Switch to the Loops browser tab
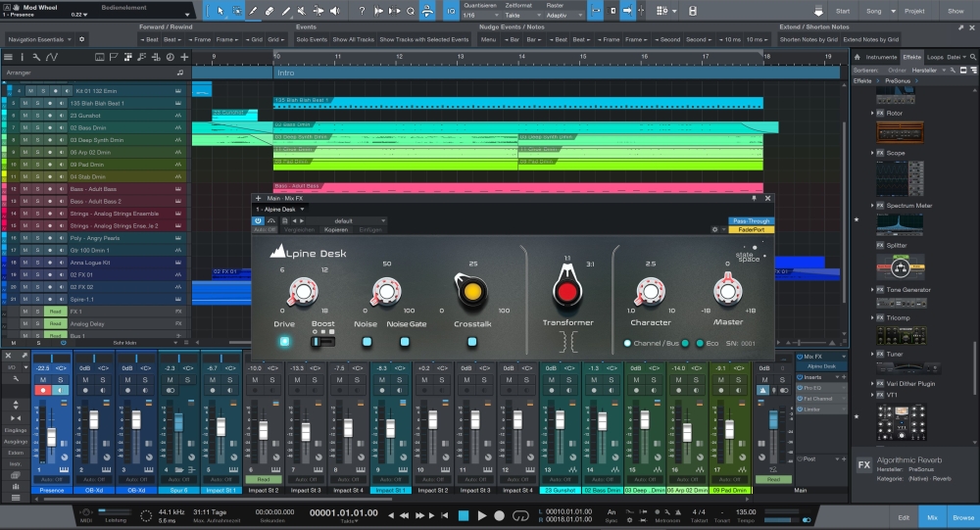This screenshot has width=980, height=530. tap(935, 57)
